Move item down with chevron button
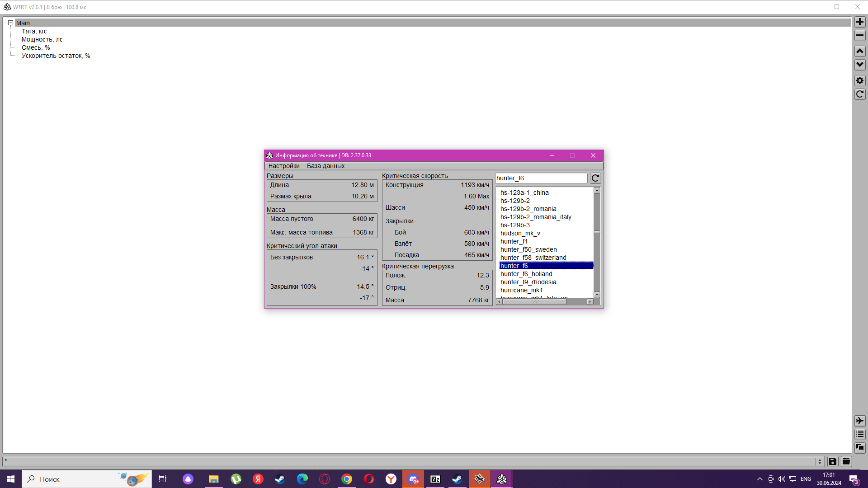The width and height of the screenshot is (868, 488). [x=860, y=65]
